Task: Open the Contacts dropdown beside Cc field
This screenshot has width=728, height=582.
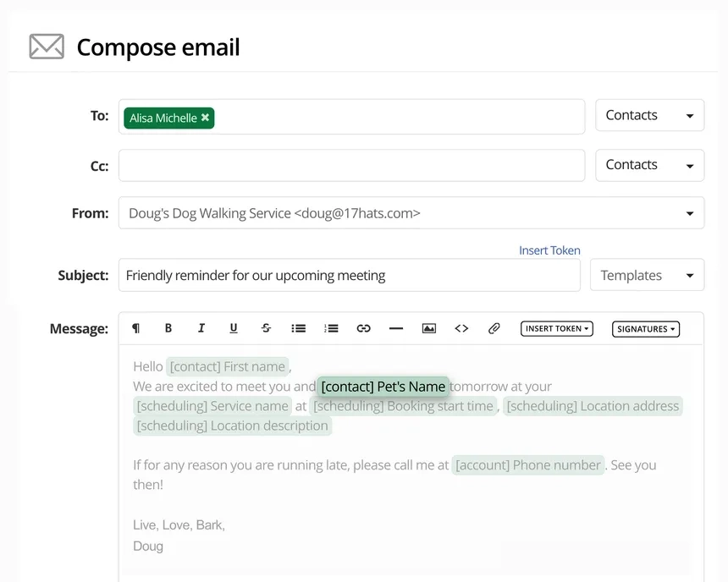Action: (x=649, y=165)
